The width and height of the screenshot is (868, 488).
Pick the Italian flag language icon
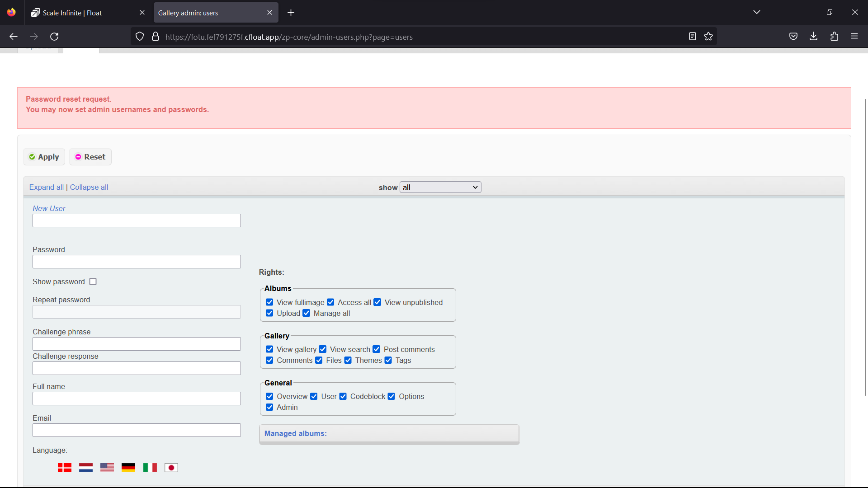(150, 468)
